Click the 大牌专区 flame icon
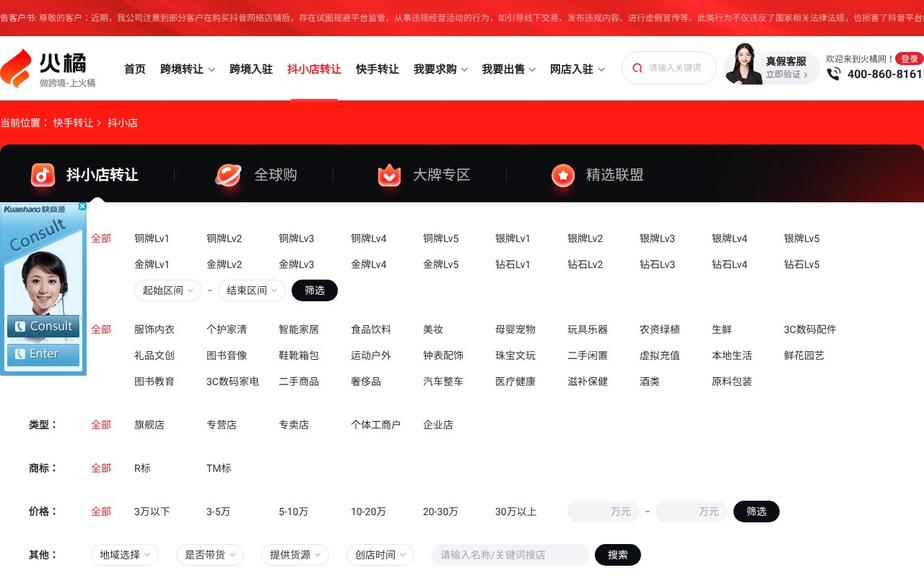The height and width of the screenshot is (578, 924). click(x=390, y=174)
